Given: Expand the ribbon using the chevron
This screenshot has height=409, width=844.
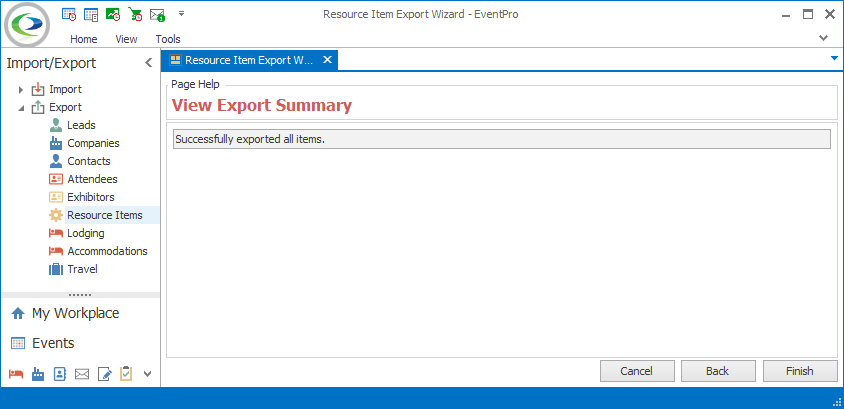Looking at the screenshot, I should pos(823,38).
